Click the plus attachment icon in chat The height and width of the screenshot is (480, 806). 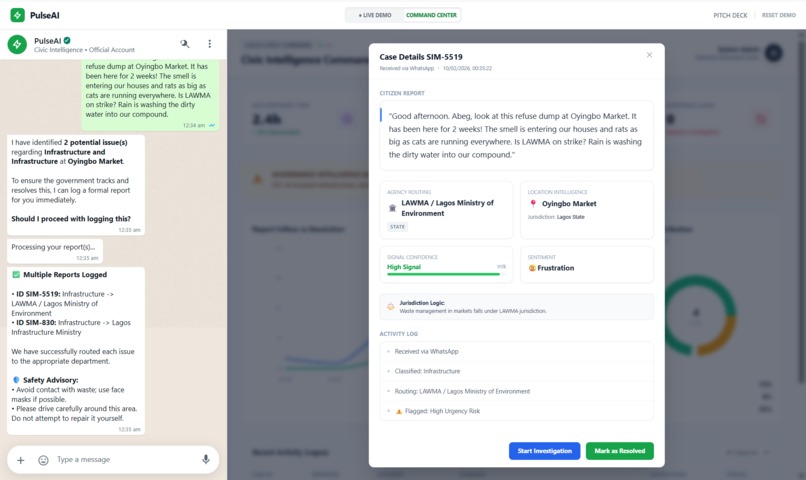21,460
